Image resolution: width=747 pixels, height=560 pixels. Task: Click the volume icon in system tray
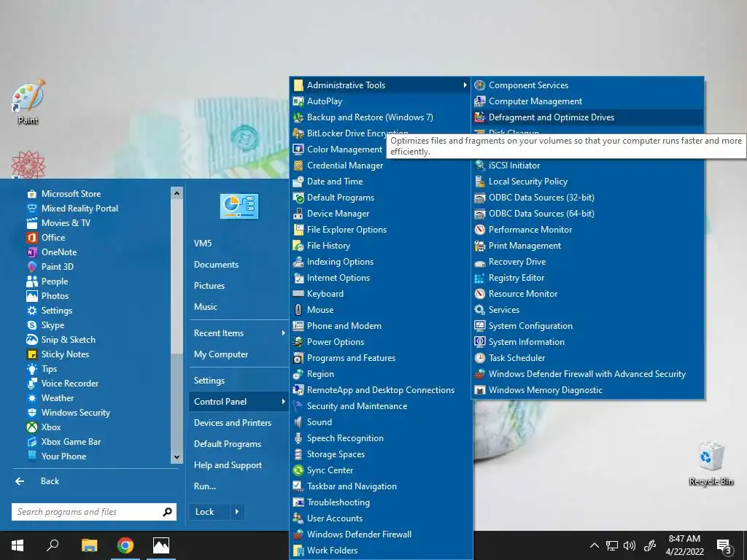point(630,545)
